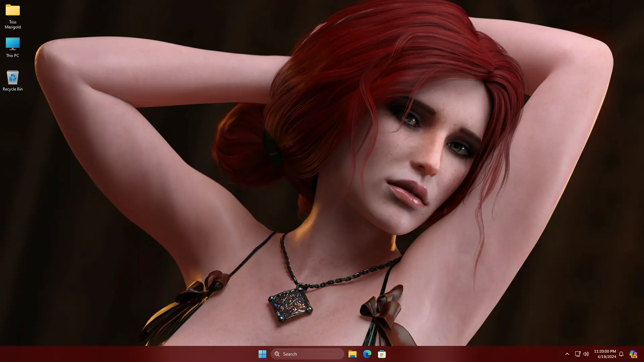This screenshot has height=362, width=644.
Task: Open the clock showing 11:20:00 PM
Action: click(605, 354)
